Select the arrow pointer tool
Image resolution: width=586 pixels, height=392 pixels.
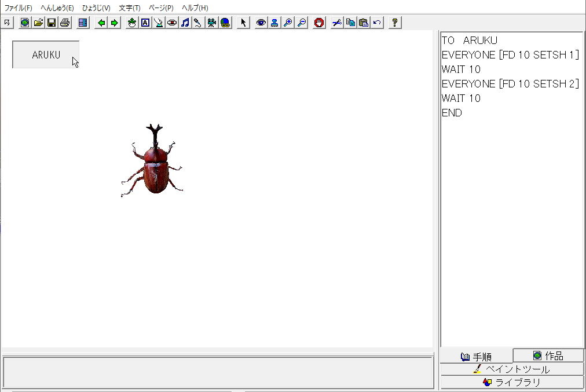click(x=243, y=23)
